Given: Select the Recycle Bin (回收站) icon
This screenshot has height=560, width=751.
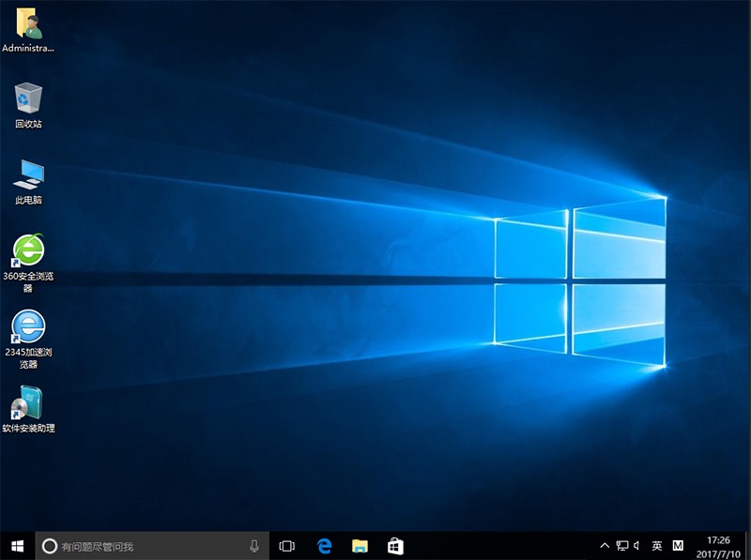Looking at the screenshot, I should [x=28, y=105].
